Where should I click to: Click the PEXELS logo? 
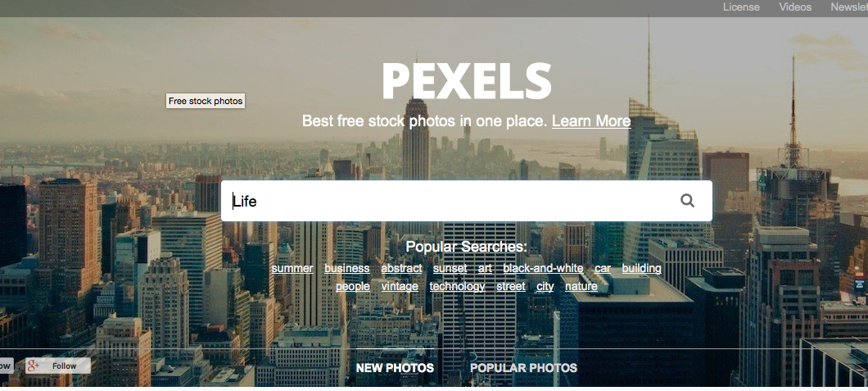click(x=466, y=81)
